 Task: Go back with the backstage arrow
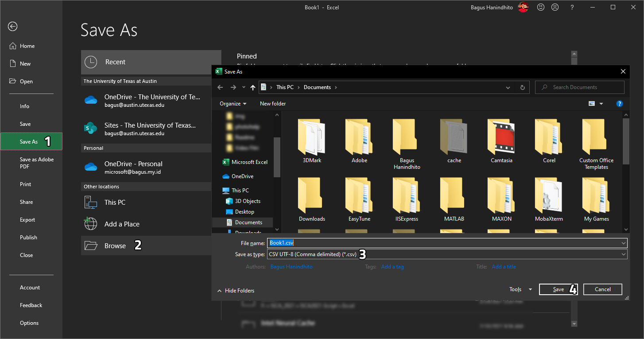pyautogui.click(x=12, y=27)
